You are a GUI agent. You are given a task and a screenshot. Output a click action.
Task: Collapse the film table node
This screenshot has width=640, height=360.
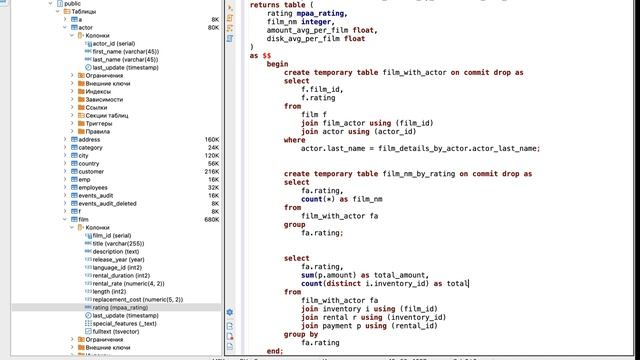click(65, 219)
